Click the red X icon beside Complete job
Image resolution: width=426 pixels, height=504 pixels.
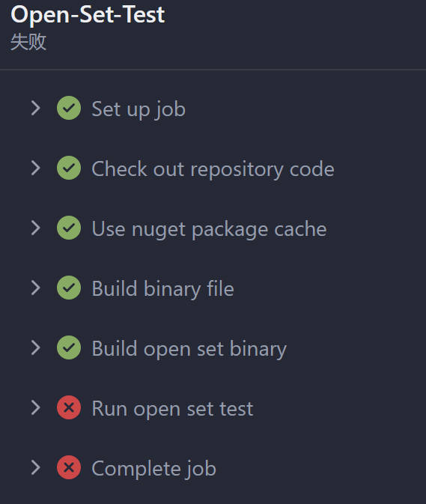click(x=69, y=467)
